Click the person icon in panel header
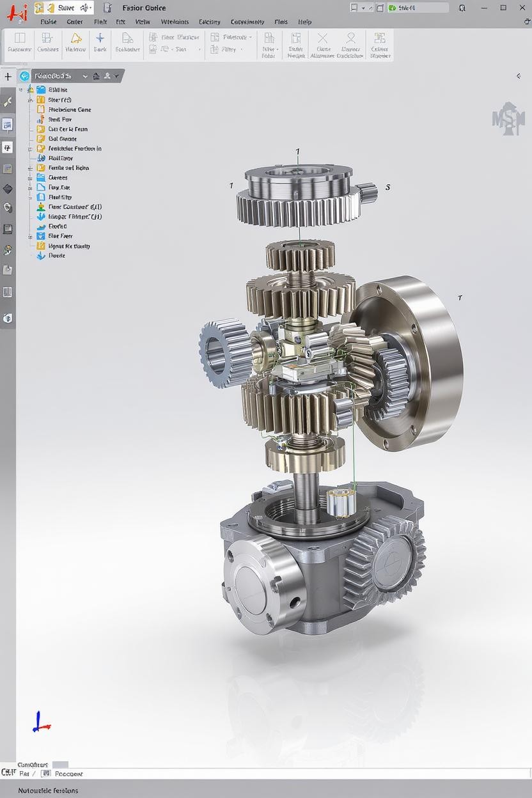This screenshot has width=532, height=798. click(x=107, y=76)
